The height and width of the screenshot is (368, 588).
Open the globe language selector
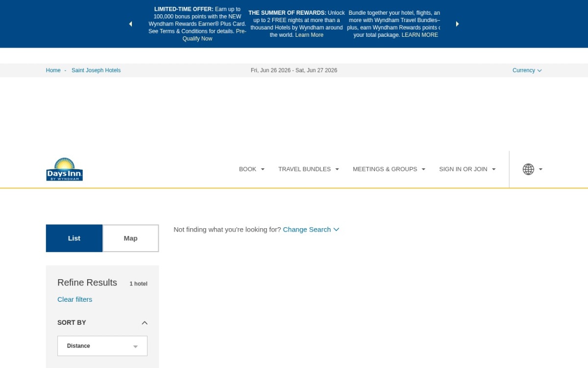(533, 169)
